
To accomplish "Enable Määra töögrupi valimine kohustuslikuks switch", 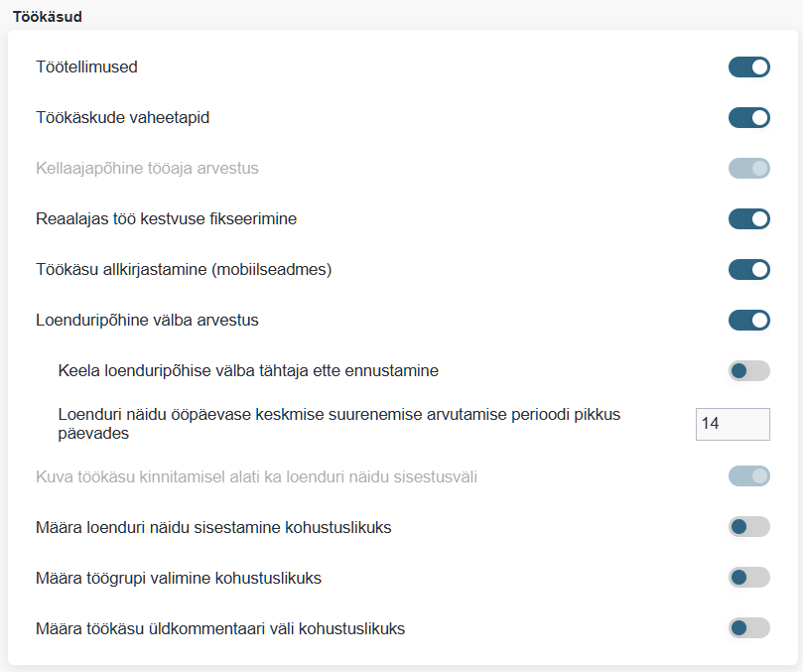I will click(x=748, y=578).
